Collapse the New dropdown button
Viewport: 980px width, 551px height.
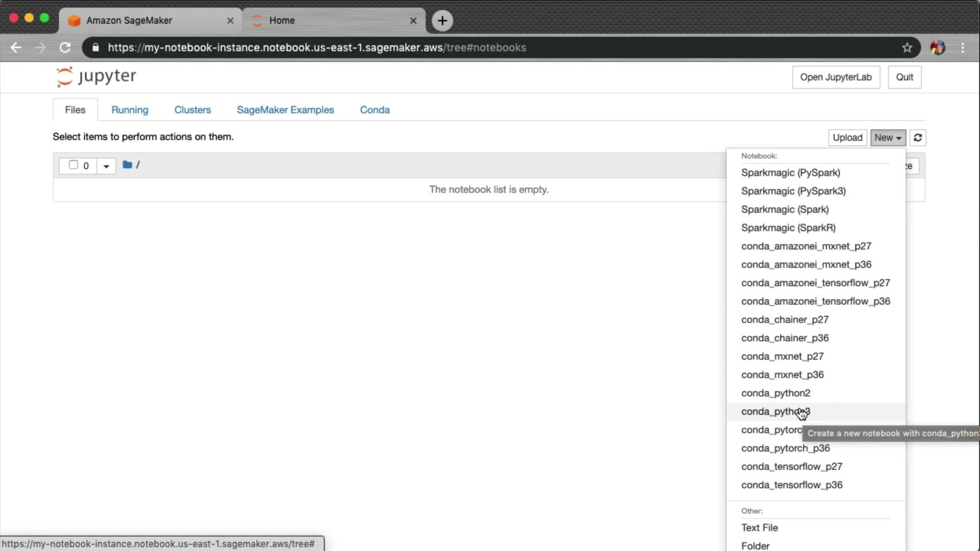(888, 138)
